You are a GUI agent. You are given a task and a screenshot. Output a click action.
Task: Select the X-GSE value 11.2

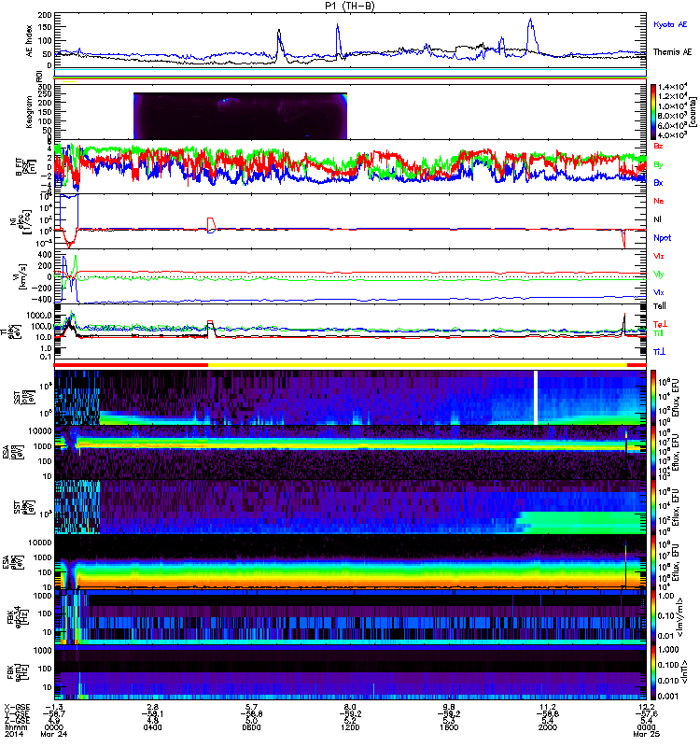548,707
